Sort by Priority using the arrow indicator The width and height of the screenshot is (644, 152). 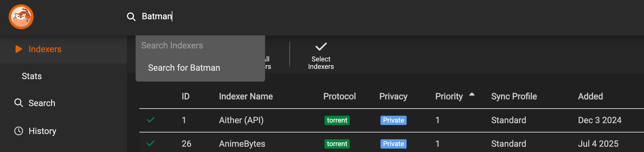coord(472,95)
